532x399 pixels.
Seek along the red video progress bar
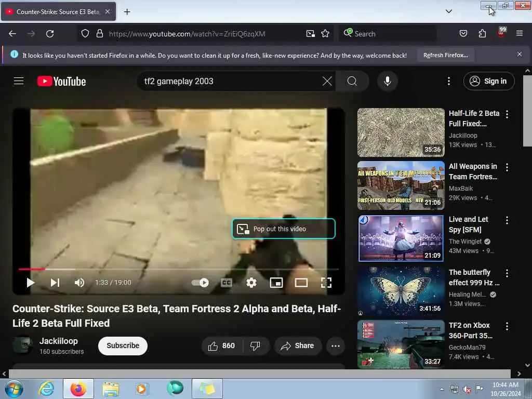(179, 269)
